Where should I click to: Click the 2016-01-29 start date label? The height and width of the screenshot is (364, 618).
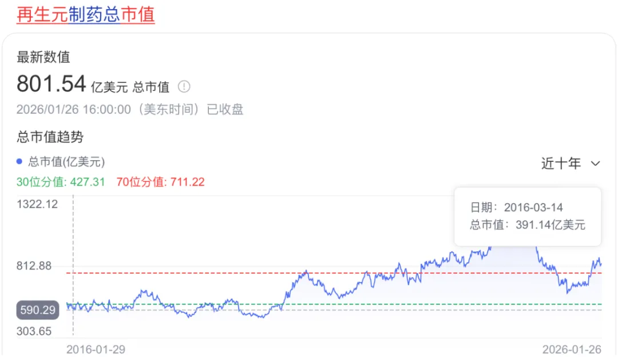tap(96, 349)
